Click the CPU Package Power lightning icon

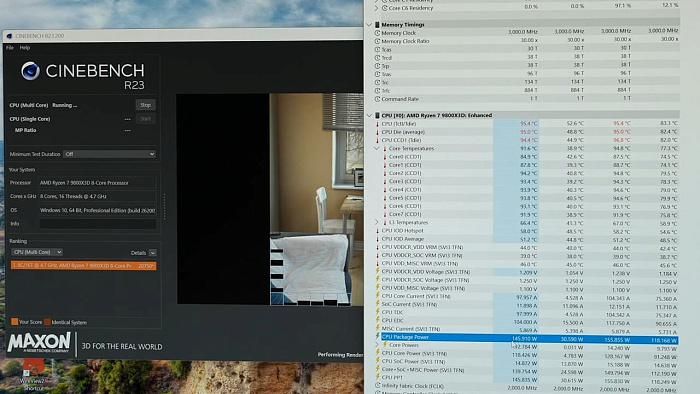pos(377,337)
